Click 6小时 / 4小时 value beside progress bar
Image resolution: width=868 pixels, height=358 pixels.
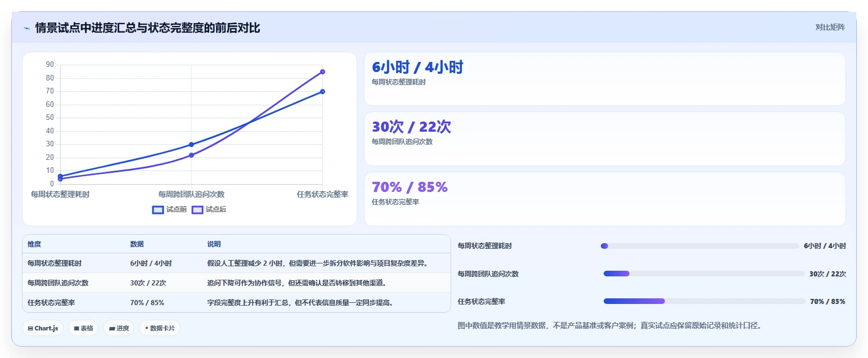(x=825, y=246)
